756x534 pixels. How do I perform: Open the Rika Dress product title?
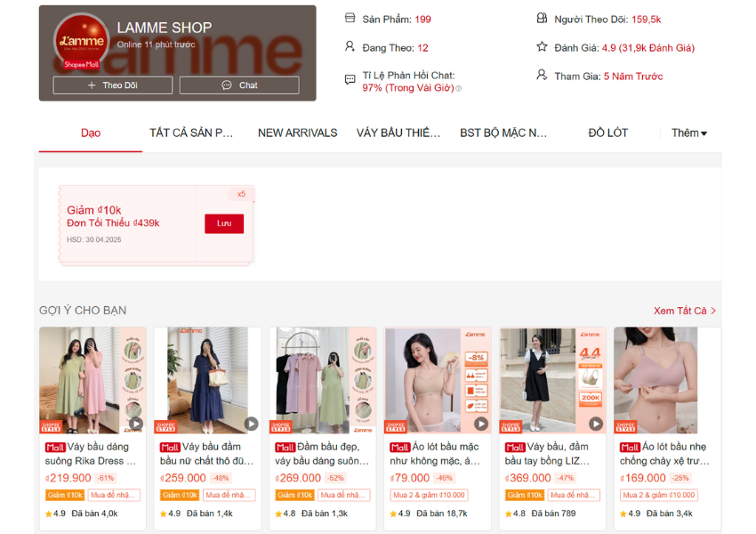point(91,454)
